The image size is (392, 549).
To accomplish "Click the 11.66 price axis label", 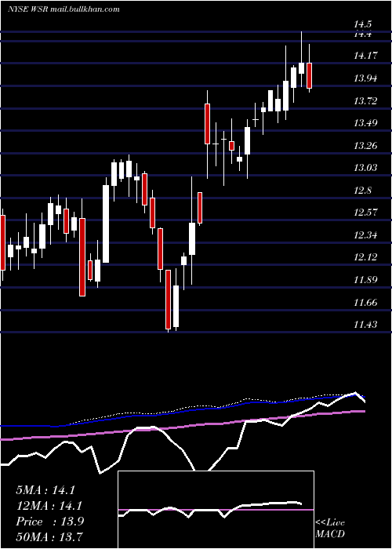I will (365, 303).
